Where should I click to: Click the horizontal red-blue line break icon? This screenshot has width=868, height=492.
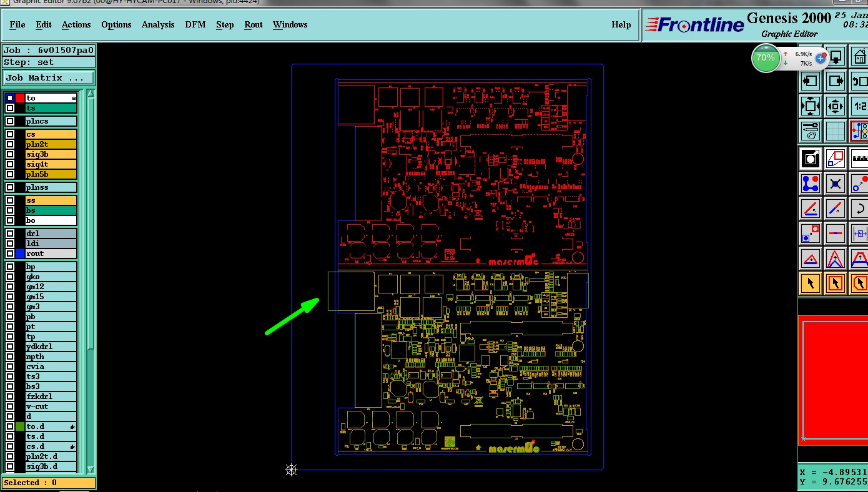tap(836, 234)
